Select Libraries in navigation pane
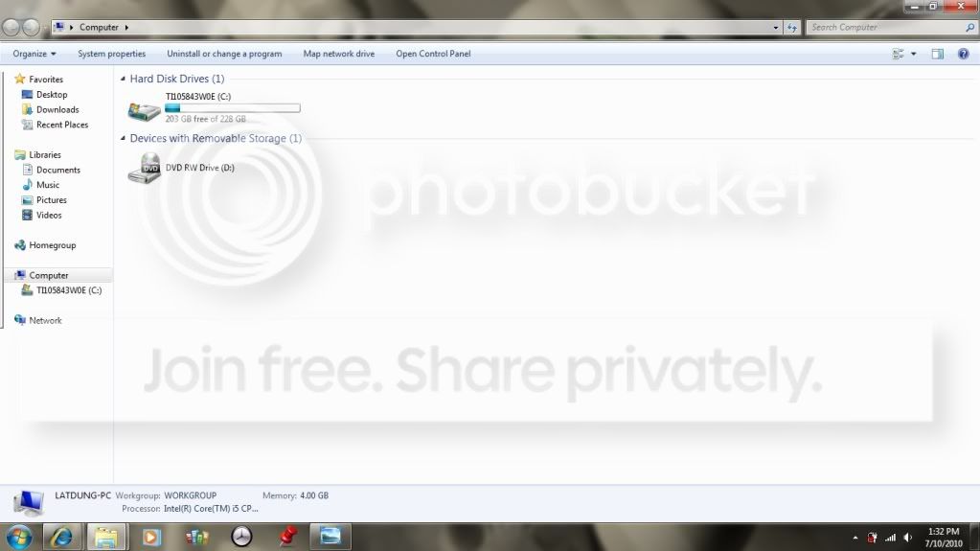Image resolution: width=980 pixels, height=551 pixels. [x=45, y=154]
